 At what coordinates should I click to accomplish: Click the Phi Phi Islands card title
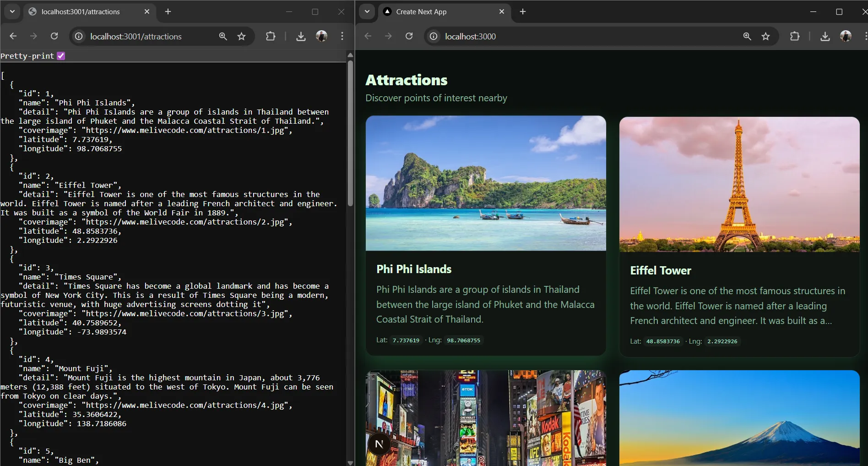[413, 269]
